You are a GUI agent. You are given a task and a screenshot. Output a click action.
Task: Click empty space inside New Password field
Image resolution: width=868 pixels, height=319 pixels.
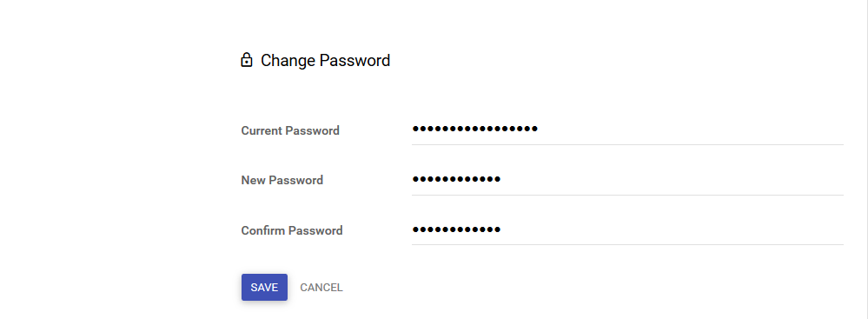[672, 179]
